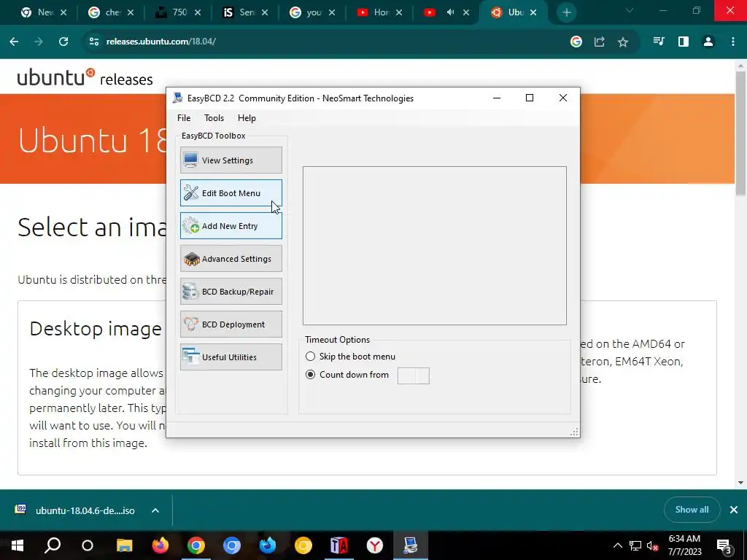Click Show all downloads
747x560 pixels.
(x=692, y=510)
